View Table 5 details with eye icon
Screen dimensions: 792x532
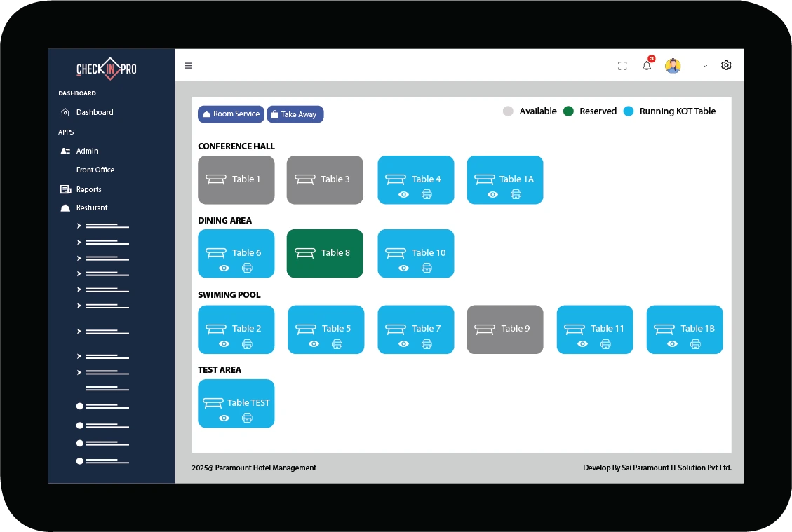[x=314, y=343]
